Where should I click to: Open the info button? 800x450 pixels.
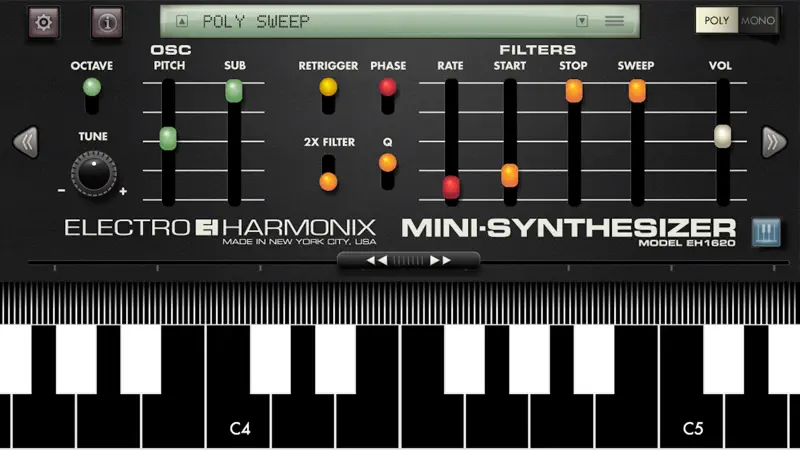[x=107, y=22]
